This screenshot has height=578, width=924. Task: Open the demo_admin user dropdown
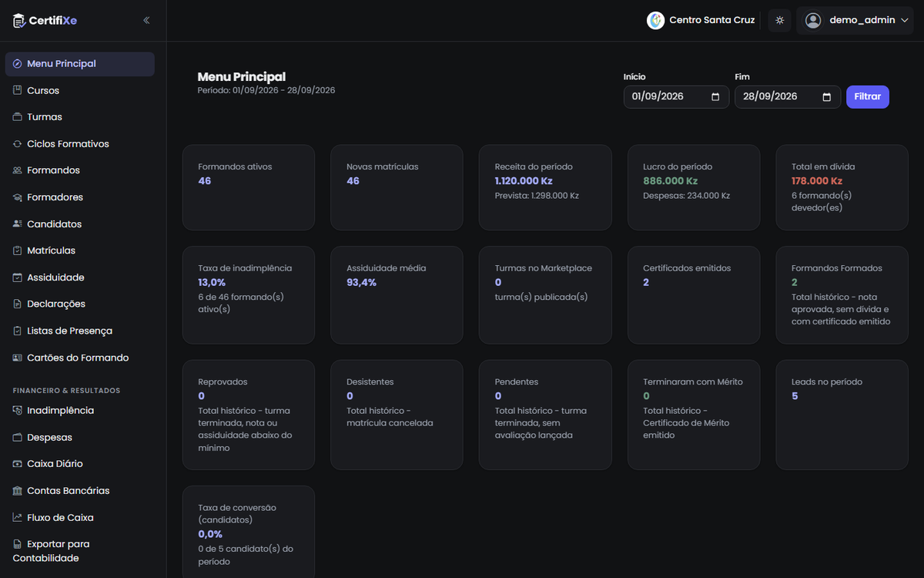[x=855, y=21]
